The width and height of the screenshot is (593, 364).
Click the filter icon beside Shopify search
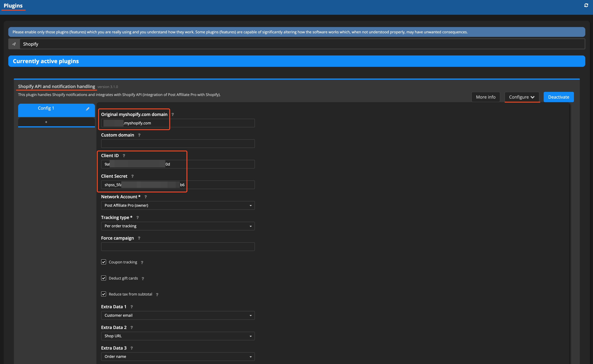(x=14, y=44)
